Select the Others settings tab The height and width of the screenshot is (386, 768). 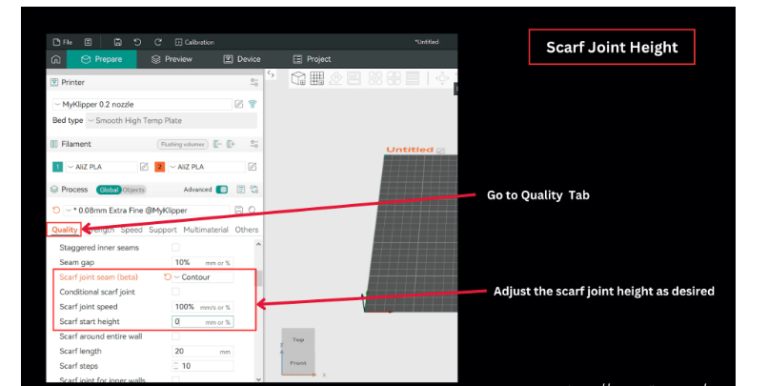(246, 230)
